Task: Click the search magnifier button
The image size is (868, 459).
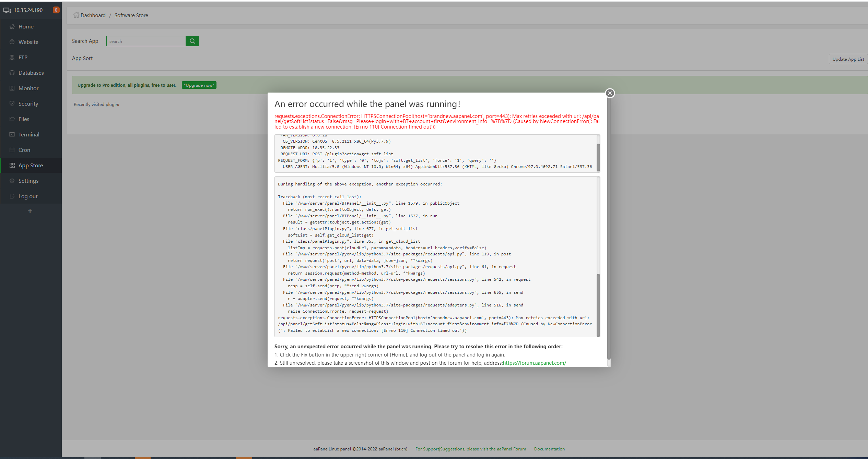Action: pyautogui.click(x=192, y=41)
